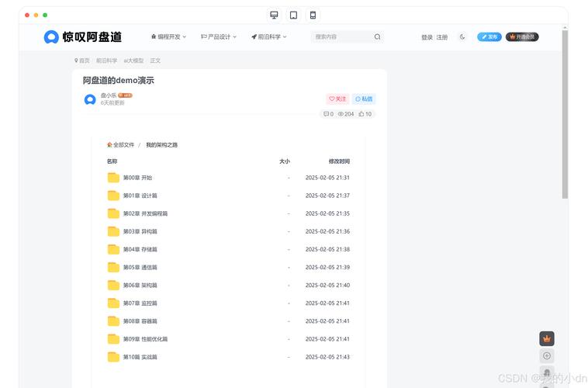Toggle dark mode with the moon icon
This screenshot has width=588, height=388.
462,36
